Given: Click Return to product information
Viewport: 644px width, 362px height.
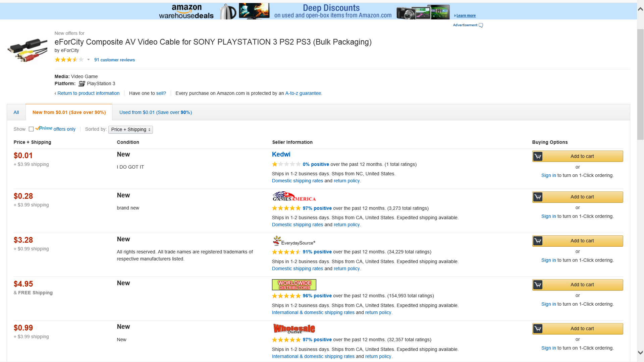Looking at the screenshot, I should pos(89,93).
